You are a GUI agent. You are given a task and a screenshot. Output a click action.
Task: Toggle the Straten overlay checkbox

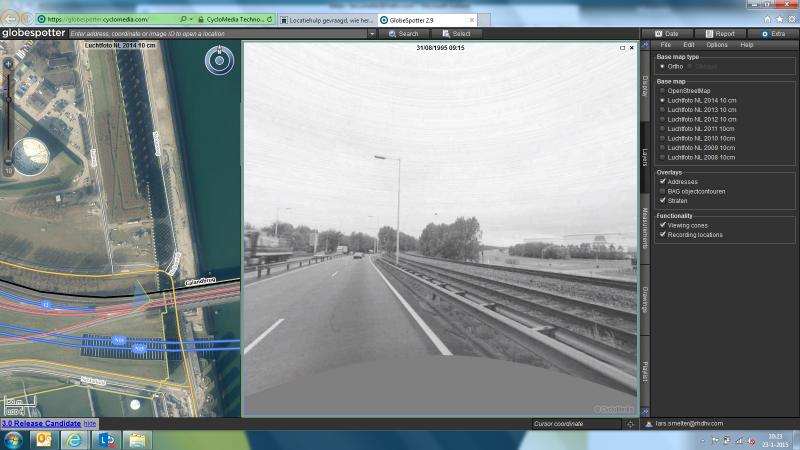662,201
